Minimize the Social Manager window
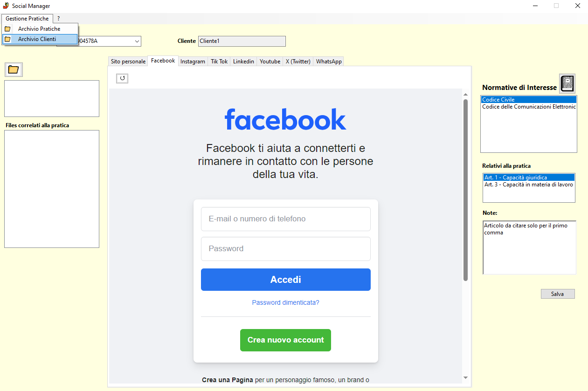 [535, 6]
